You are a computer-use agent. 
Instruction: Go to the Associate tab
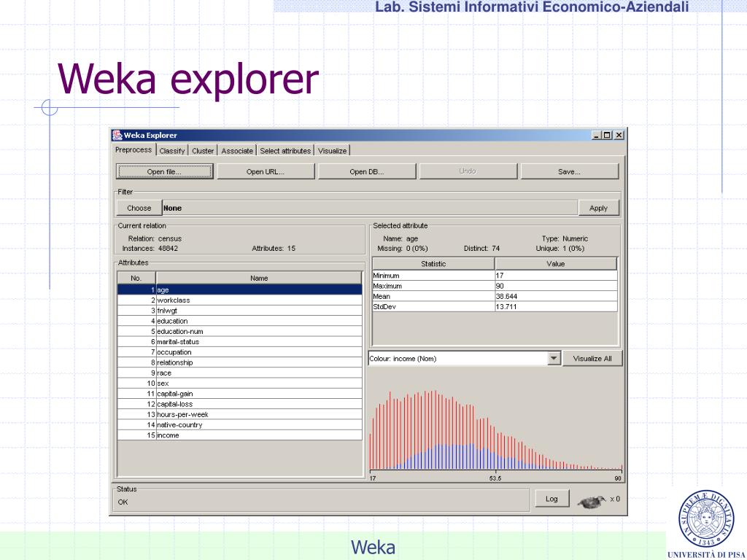coord(237,150)
